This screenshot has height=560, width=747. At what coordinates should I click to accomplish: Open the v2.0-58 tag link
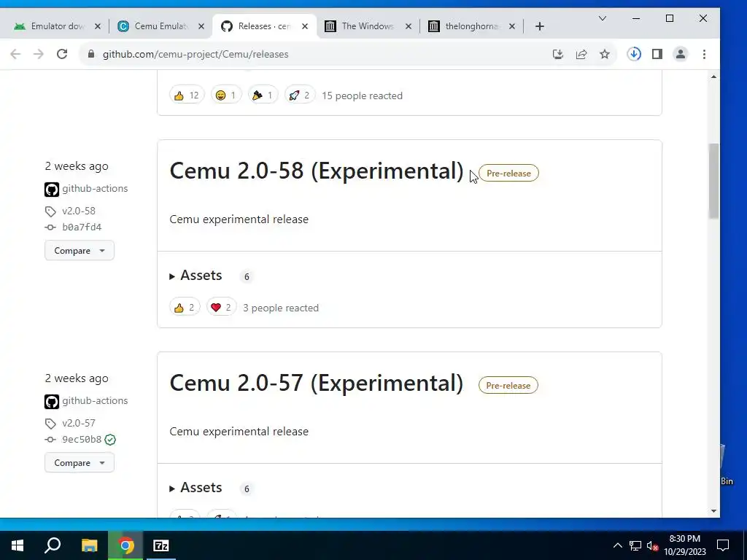[79, 211]
